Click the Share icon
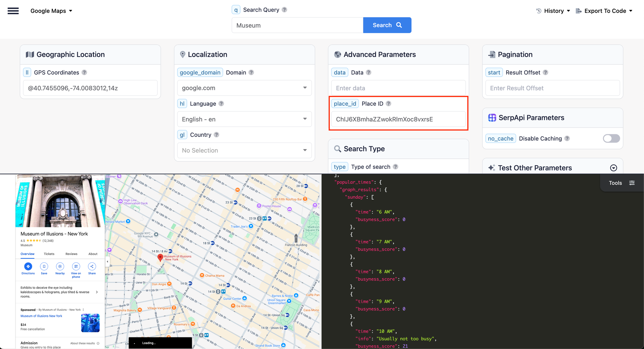 point(92,266)
